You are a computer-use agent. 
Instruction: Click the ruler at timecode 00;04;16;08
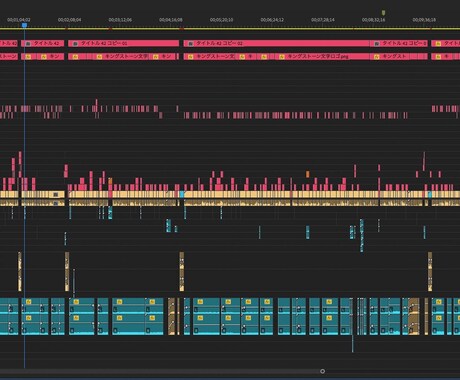(x=171, y=20)
